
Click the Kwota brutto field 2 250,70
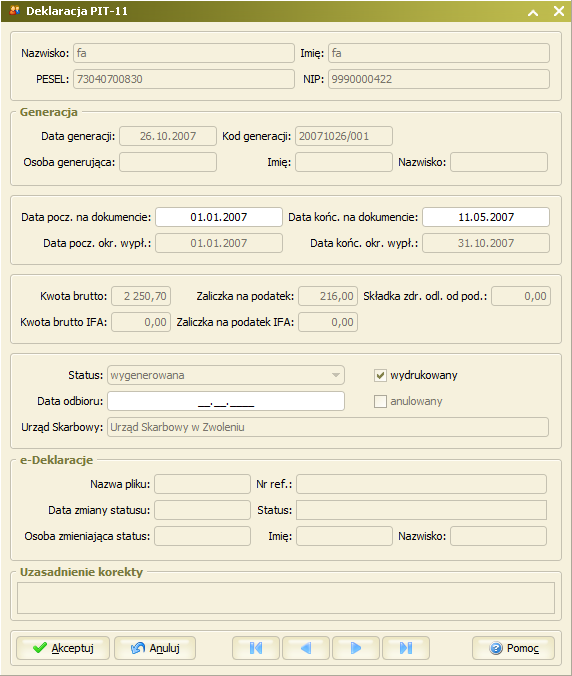pos(141,296)
